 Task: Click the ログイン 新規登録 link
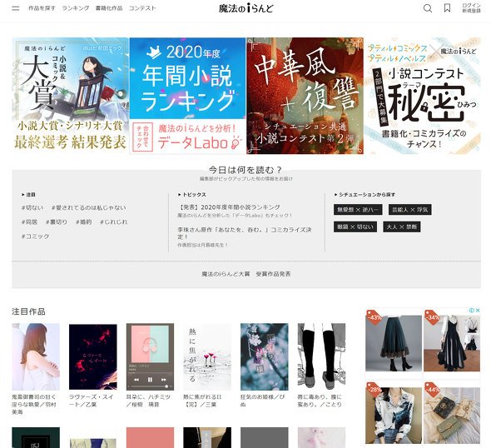click(x=471, y=8)
